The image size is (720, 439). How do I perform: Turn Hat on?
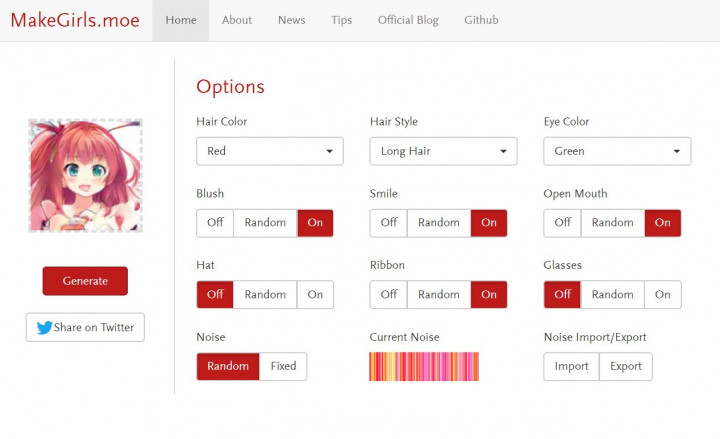click(315, 295)
